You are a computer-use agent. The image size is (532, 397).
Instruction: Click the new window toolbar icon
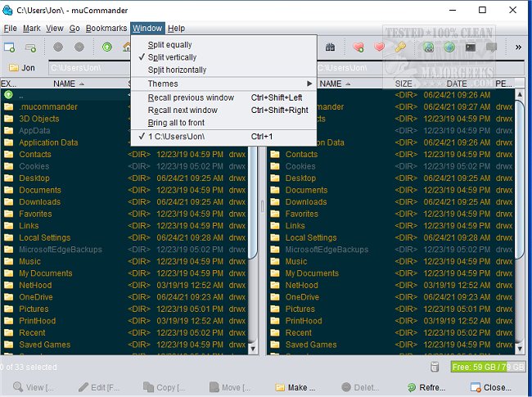point(11,47)
